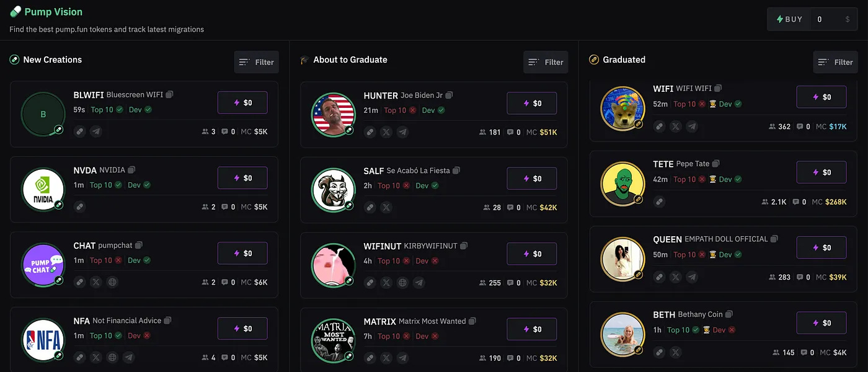Viewport: 868px width, 372px height.
Task: Open the X link for BETH Bethany Coin
Action: point(675,352)
